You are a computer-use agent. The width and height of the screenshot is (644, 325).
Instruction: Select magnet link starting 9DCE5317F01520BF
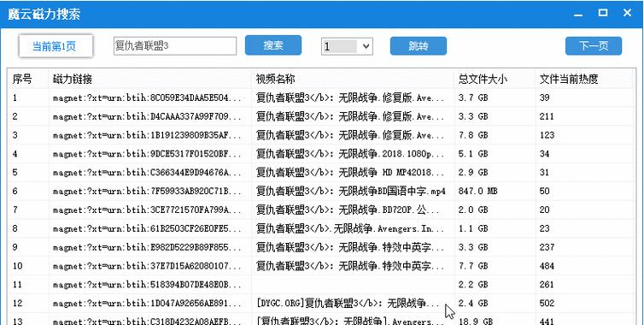click(147, 154)
